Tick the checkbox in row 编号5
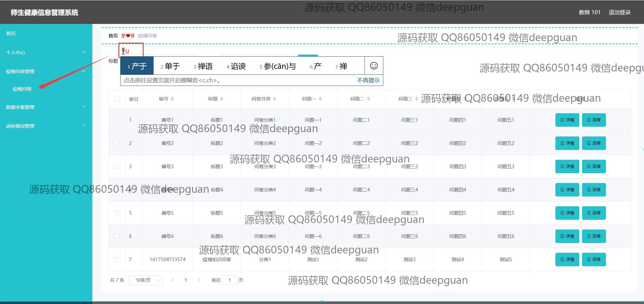 pos(117,213)
